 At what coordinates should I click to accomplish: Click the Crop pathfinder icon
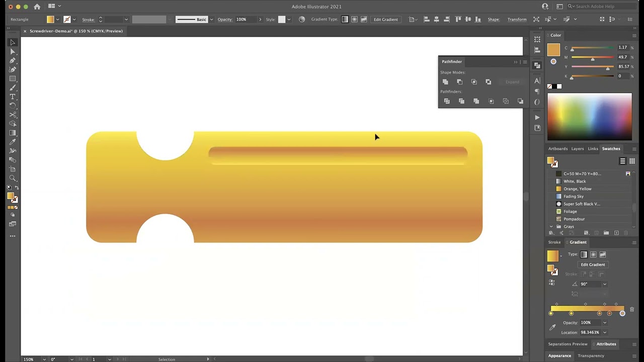click(x=491, y=101)
